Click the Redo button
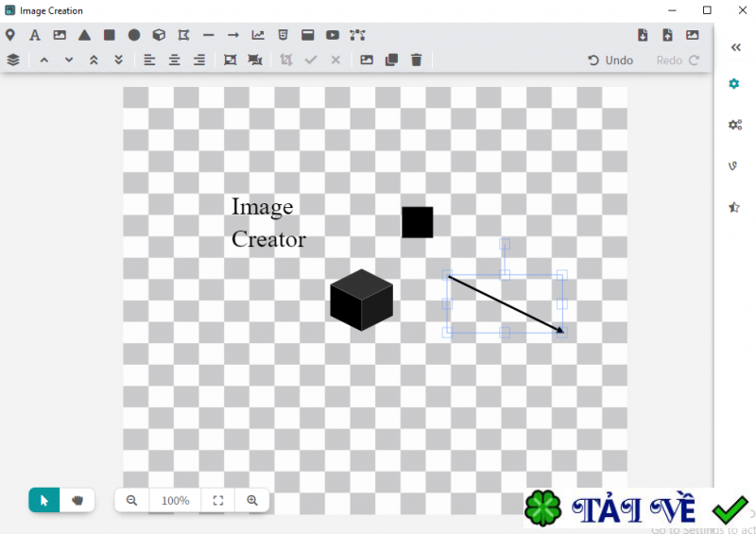 coord(678,60)
